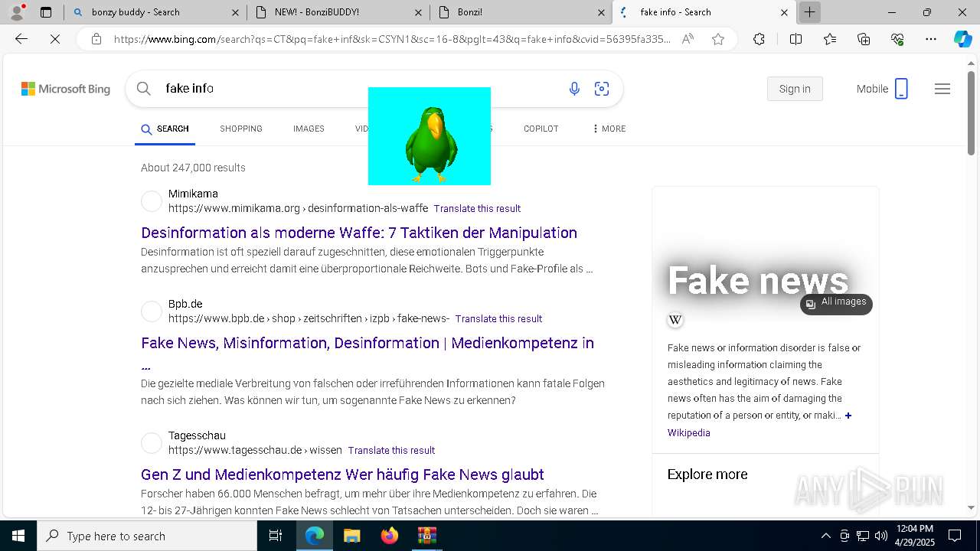
Task: Expand MORE search categories
Action: (x=609, y=129)
